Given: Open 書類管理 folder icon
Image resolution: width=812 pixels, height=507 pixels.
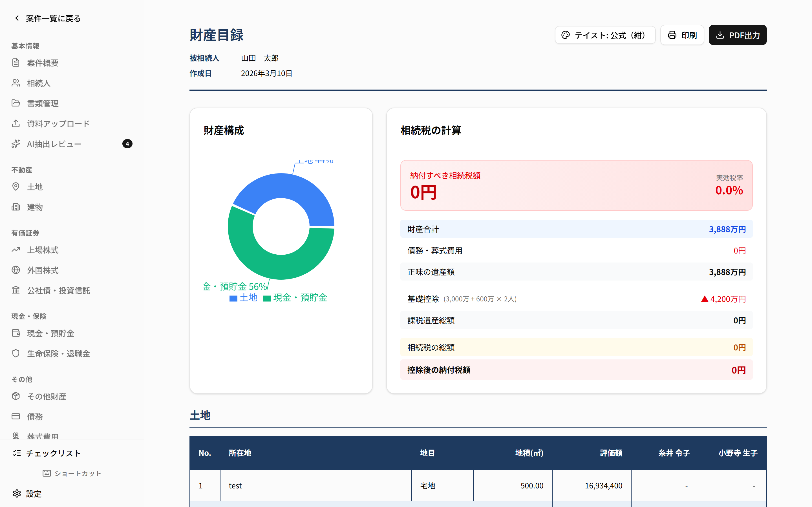Looking at the screenshot, I should [16, 103].
